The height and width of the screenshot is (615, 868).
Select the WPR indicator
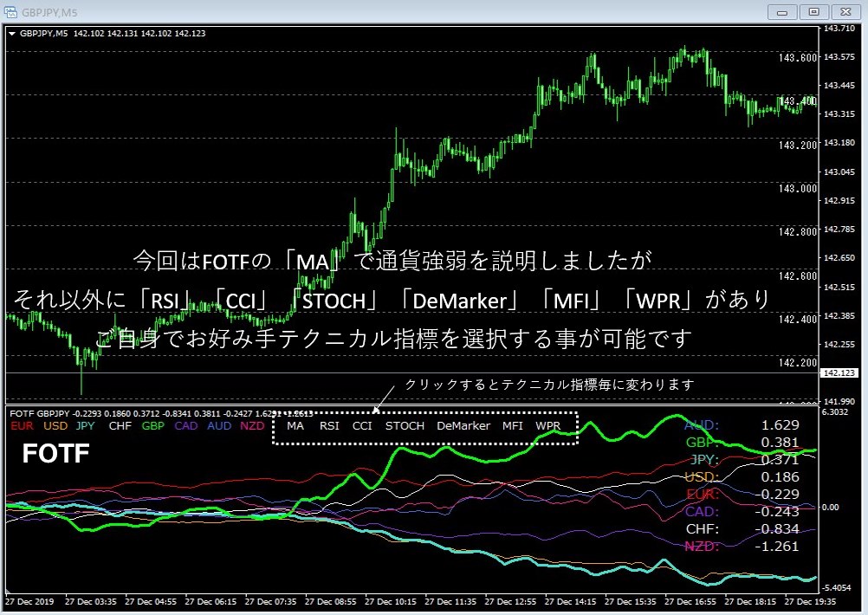548,425
